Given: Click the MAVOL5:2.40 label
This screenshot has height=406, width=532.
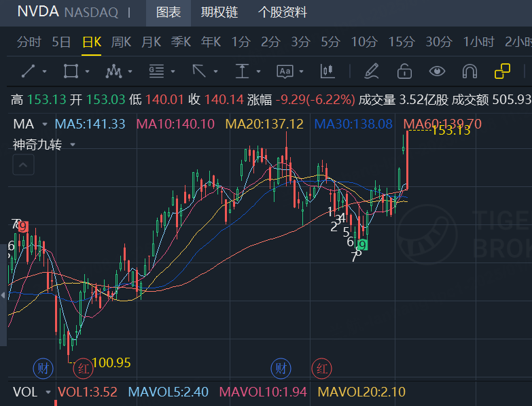Looking at the screenshot, I should point(169,392).
